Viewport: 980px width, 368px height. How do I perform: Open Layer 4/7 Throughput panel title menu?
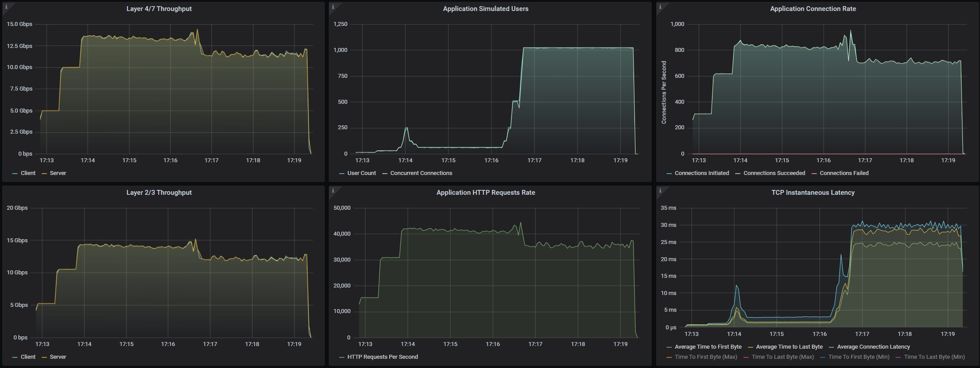(x=159, y=9)
